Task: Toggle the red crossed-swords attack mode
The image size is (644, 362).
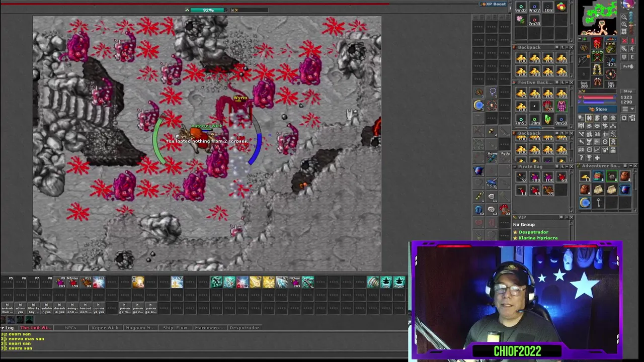Action: [625, 41]
